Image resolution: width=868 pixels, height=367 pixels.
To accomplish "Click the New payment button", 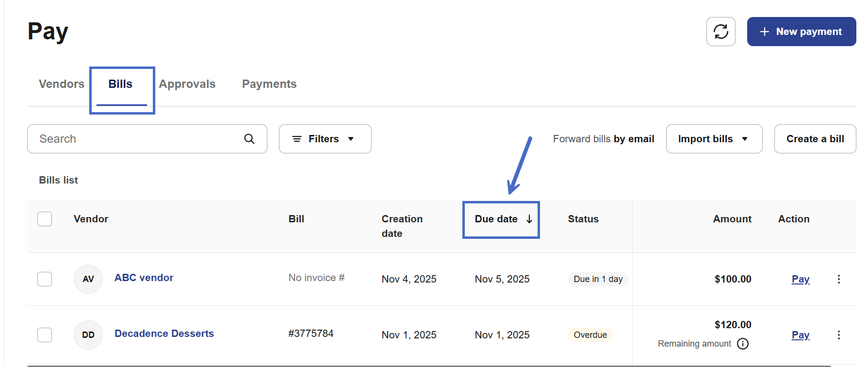I will (801, 32).
